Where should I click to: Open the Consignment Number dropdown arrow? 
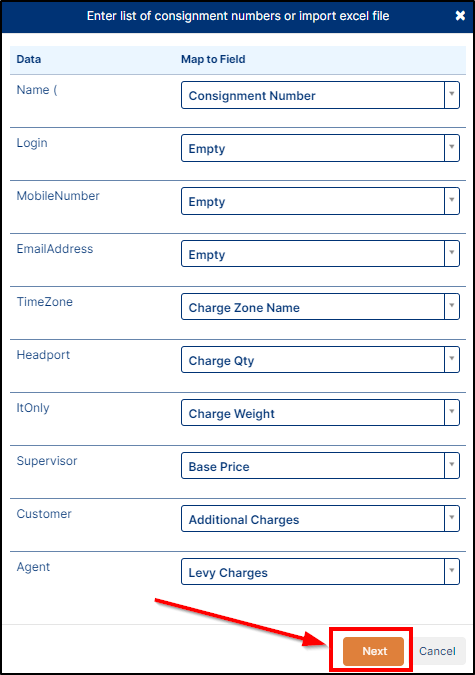point(452,95)
